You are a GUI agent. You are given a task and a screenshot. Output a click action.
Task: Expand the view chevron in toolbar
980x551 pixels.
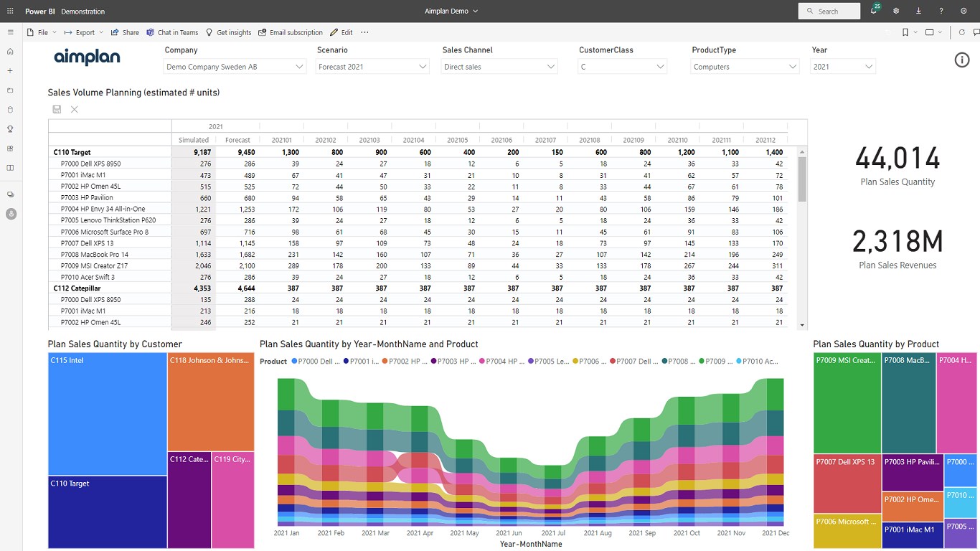coord(941,32)
